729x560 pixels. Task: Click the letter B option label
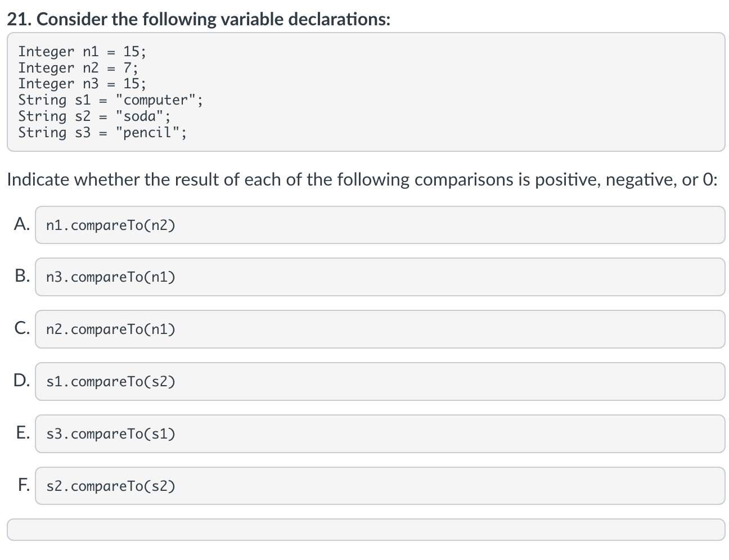coord(22,276)
